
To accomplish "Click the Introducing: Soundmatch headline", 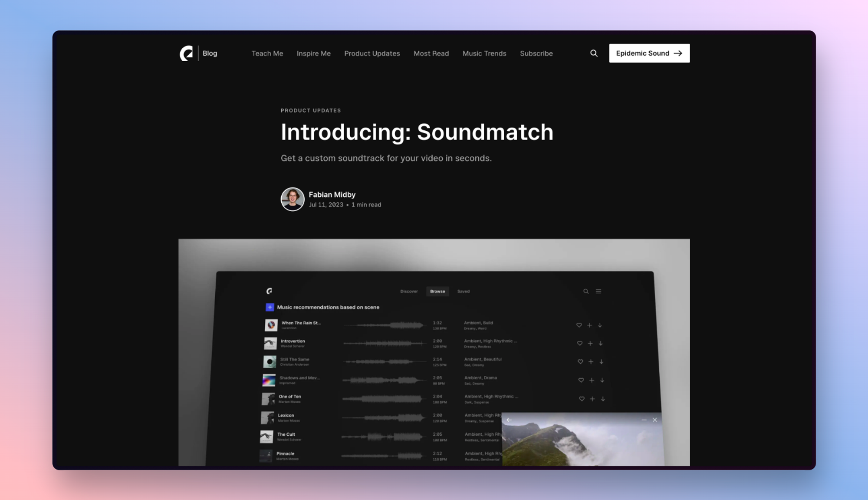I will coord(417,132).
